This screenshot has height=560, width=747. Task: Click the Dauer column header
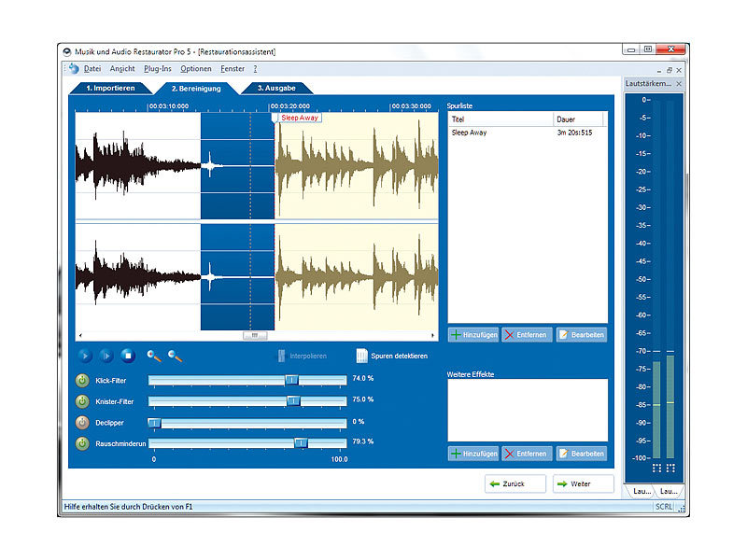point(579,119)
